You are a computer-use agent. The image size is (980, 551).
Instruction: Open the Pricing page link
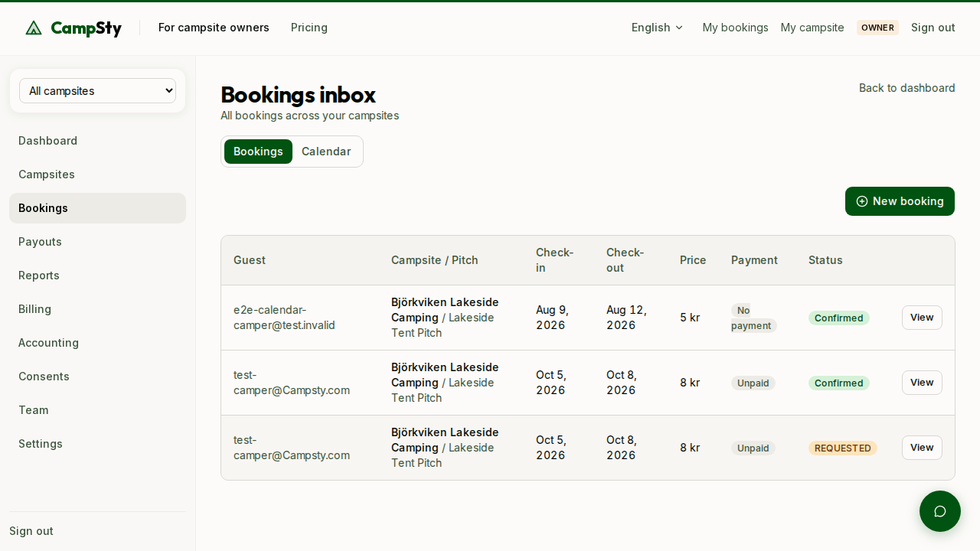[309, 28]
